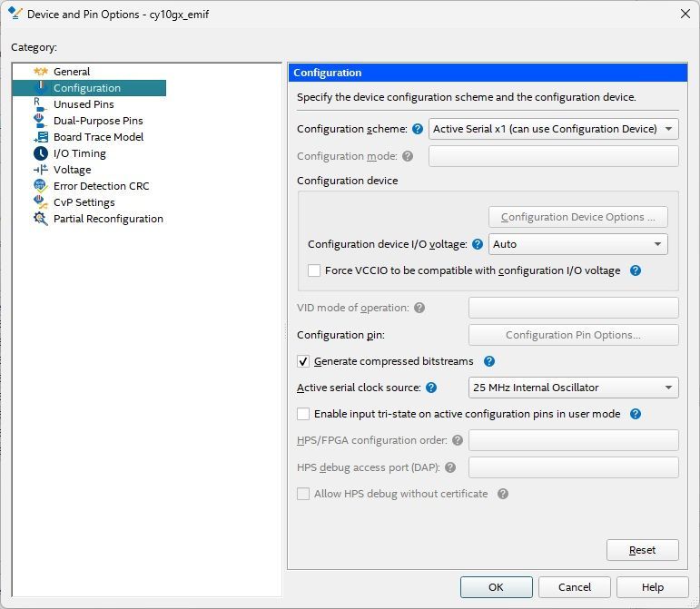This screenshot has height=609, width=700.
Task: Select the Dual-Purpose Pins category
Action: pos(98,121)
